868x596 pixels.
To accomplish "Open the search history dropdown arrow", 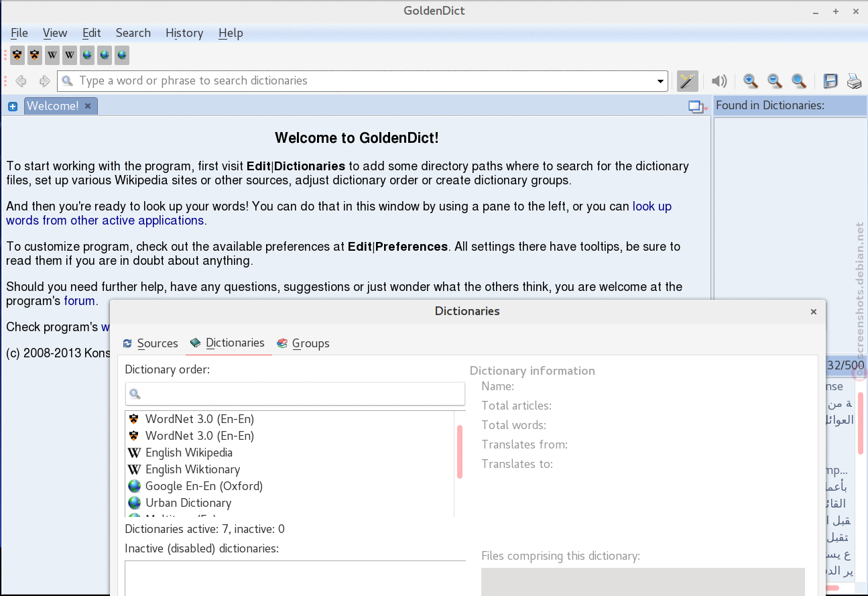I will 661,82.
